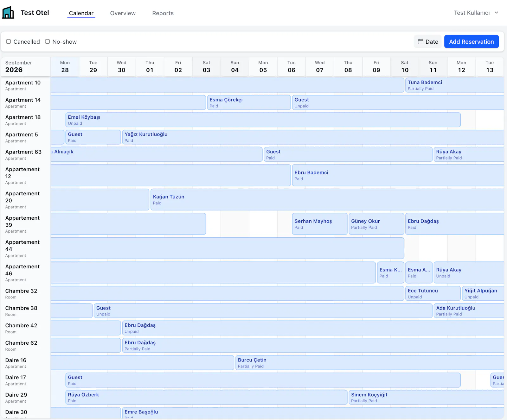
Task: Expand the Test Kullanıcı user menu chevron
Action: [x=497, y=13]
